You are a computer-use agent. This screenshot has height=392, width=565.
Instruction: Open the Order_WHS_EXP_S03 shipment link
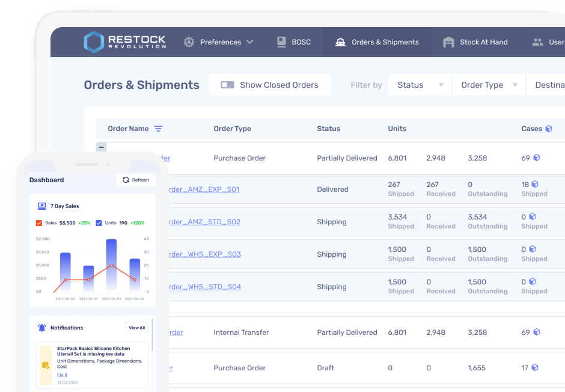tap(205, 254)
